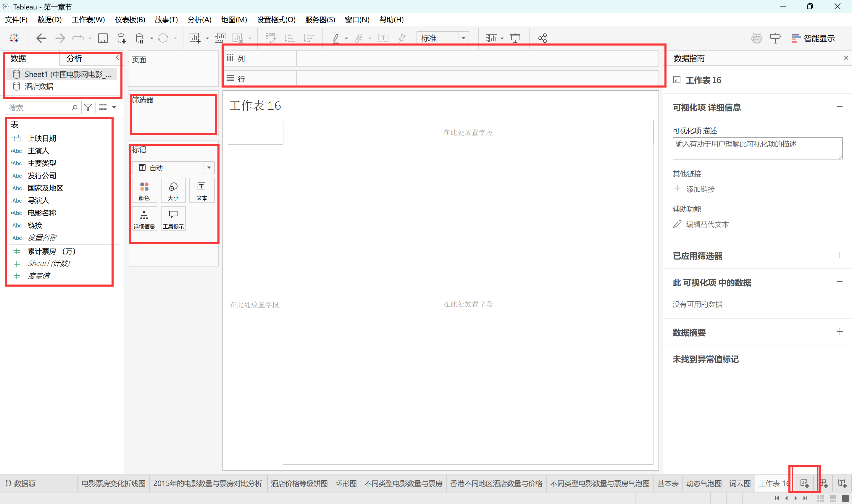Click the Color mark card button

point(144,190)
